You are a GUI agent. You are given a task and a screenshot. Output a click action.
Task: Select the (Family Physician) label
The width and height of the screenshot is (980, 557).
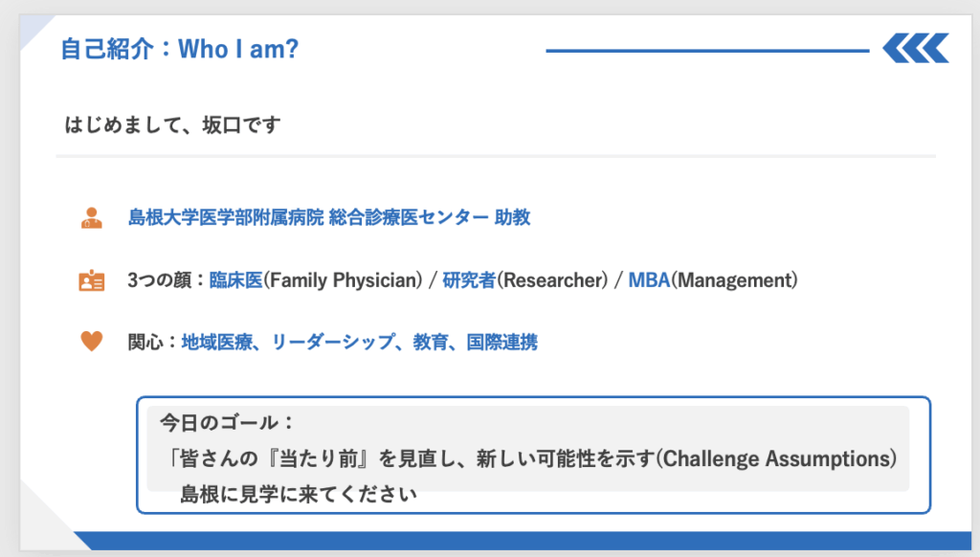tap(343, 281)
